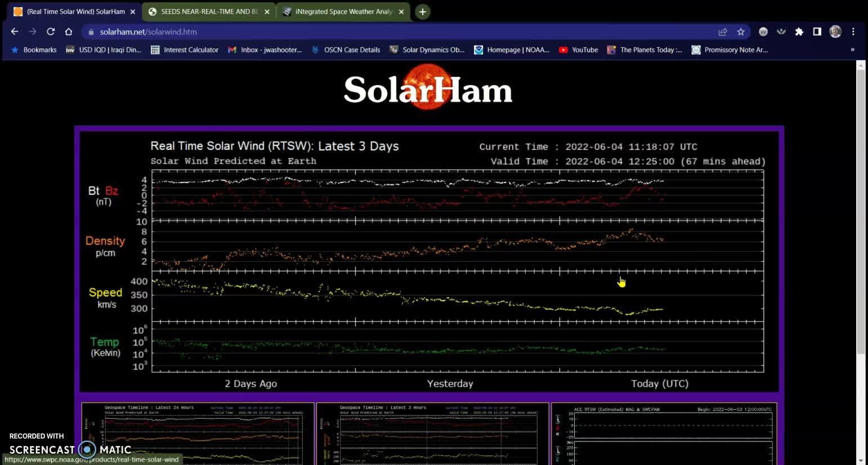Click the site lock icon in address bar
This screenshot has height=465, width=868.
tap(91, 32)
